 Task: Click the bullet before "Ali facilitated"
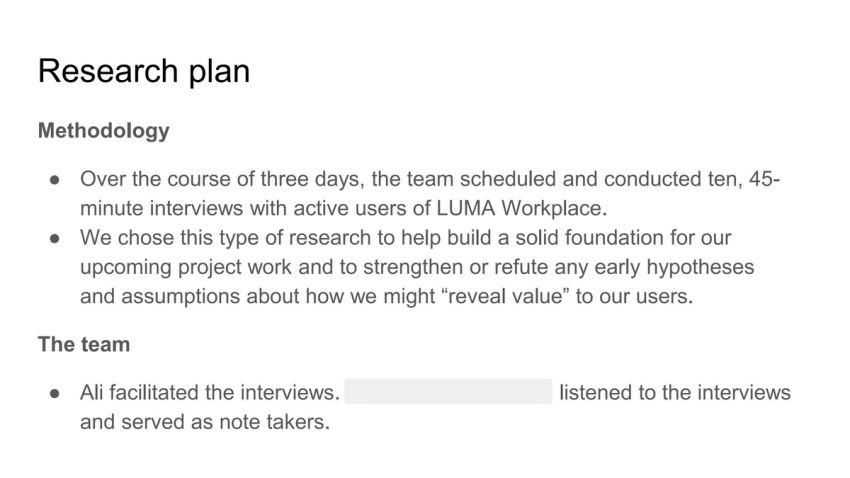55,393
